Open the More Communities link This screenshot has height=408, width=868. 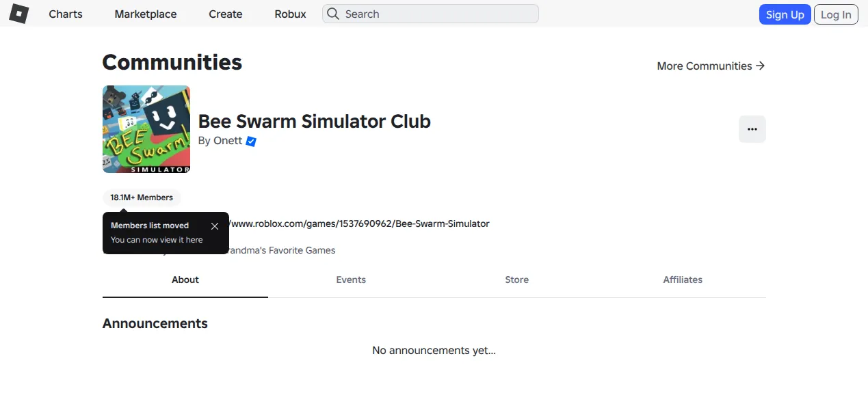coord(711,66)
